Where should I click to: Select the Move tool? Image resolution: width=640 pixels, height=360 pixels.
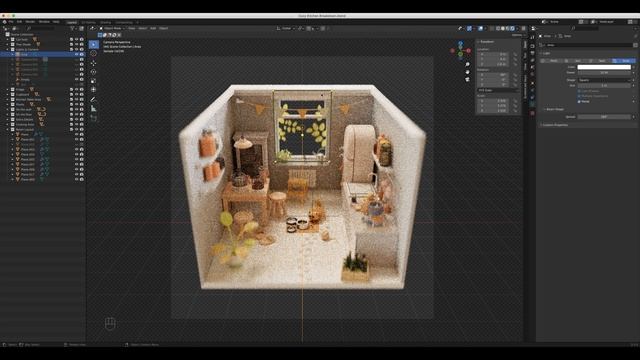pos(93,63)
